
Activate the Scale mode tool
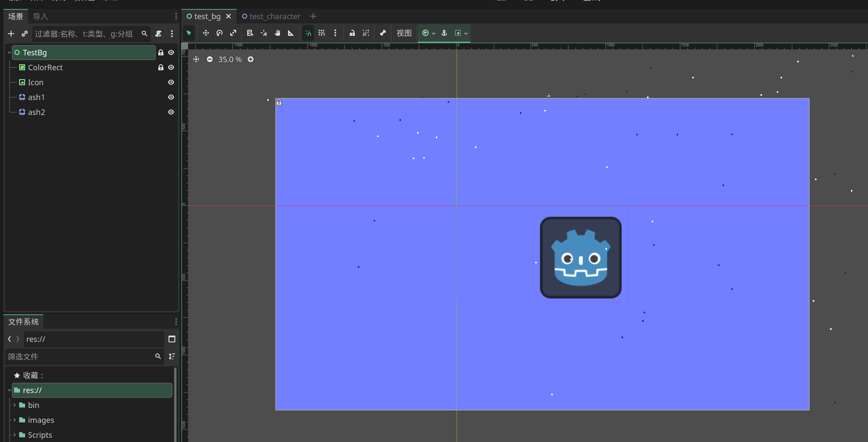pos(233,33)
